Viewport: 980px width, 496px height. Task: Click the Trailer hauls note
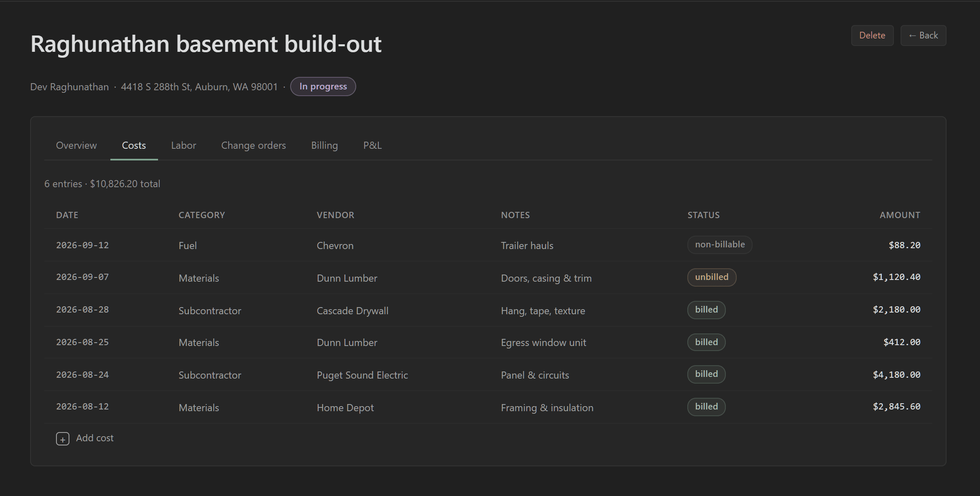(527, 246)
